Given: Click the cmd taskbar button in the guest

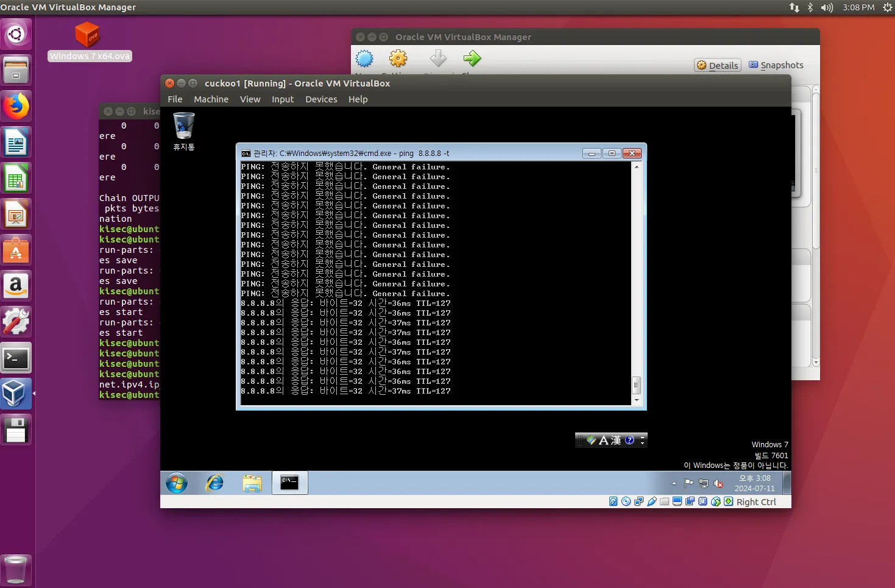Looking at the screenshot, I should [289, 483].
